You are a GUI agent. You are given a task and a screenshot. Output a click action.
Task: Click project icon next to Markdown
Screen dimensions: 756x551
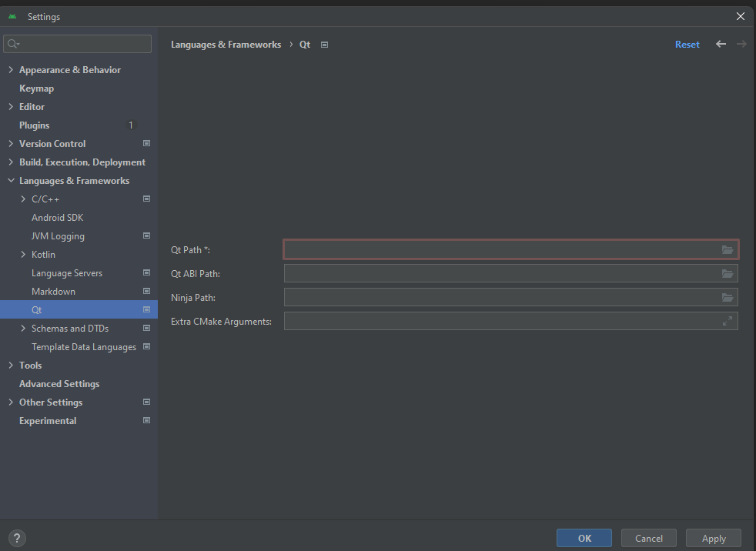(x=146, y=291)
